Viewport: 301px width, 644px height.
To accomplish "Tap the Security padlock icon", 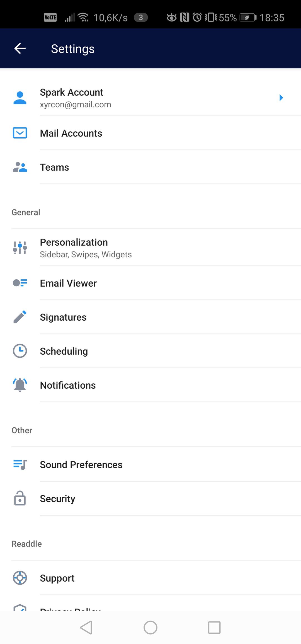I will click(x=20, y=498).
